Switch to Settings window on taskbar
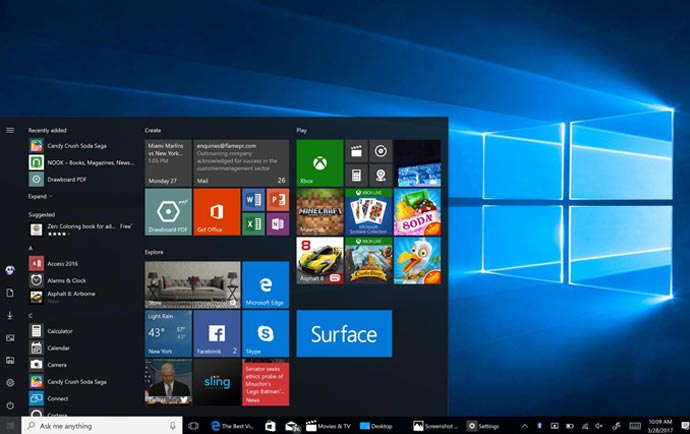Image resolution: width=690 pixels, height=434 pixels. coord(483,426)
